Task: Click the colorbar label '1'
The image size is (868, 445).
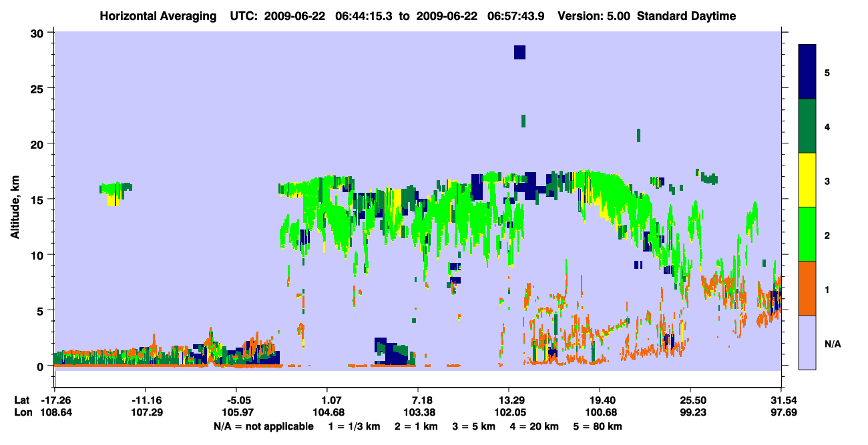Action: tap(827, 289)
